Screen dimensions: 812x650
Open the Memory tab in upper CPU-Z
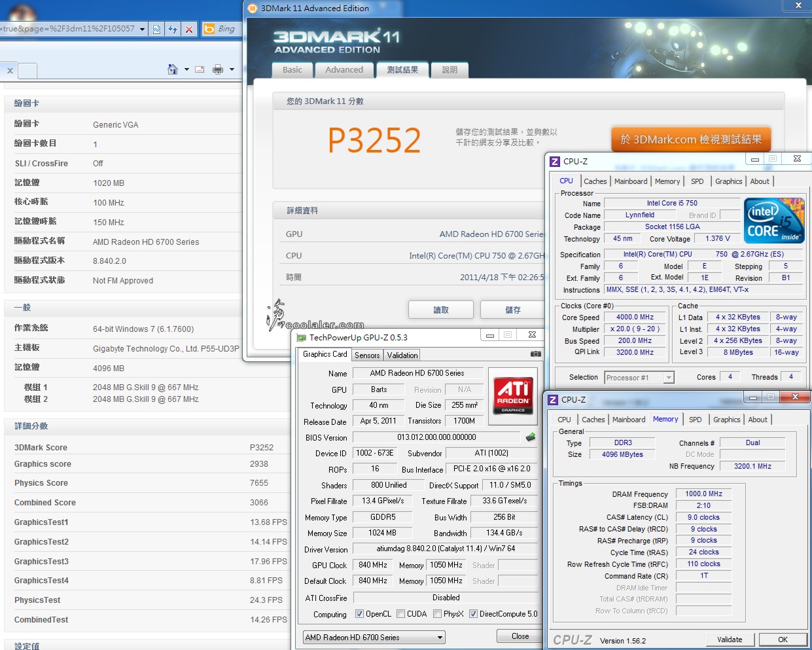(x=667, y=181)
